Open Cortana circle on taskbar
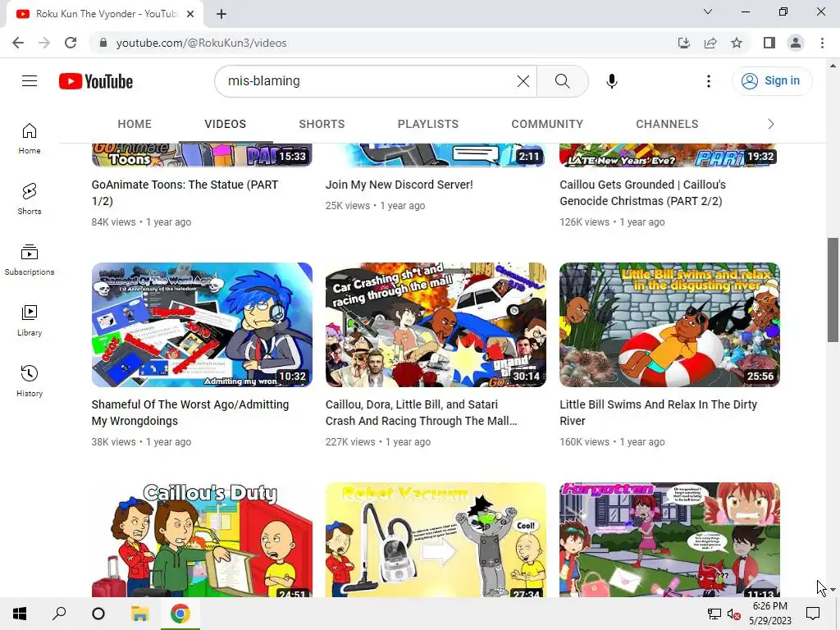This screenshot has width=840, height=630. [98, 614]
